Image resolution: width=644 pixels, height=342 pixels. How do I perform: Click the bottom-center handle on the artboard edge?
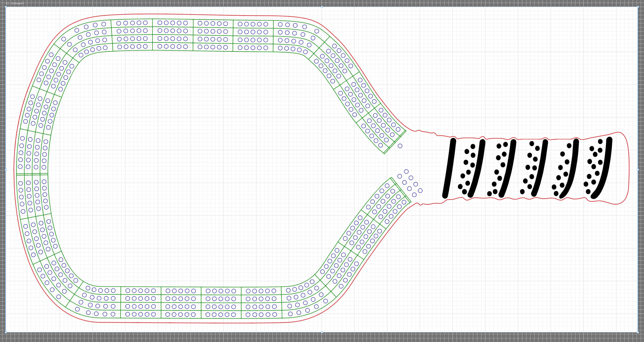click(x=322, y=332)
